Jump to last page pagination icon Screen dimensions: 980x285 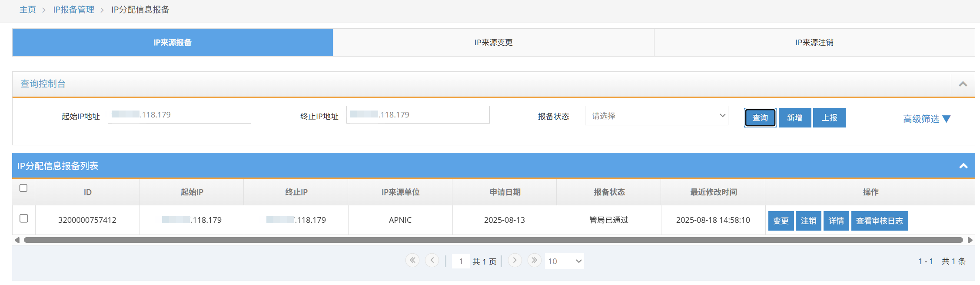click(534, 261)
